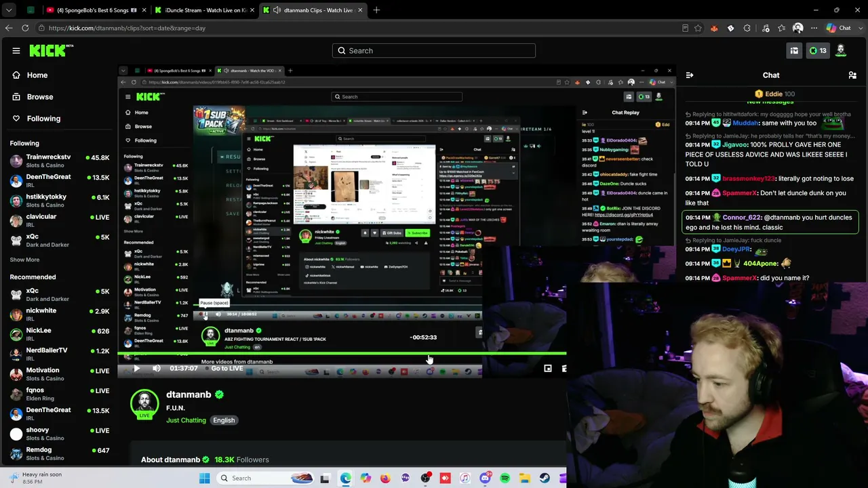The width and height of the screenshot is (868, 488).
Task: Play the video
Action: (136, 369)
